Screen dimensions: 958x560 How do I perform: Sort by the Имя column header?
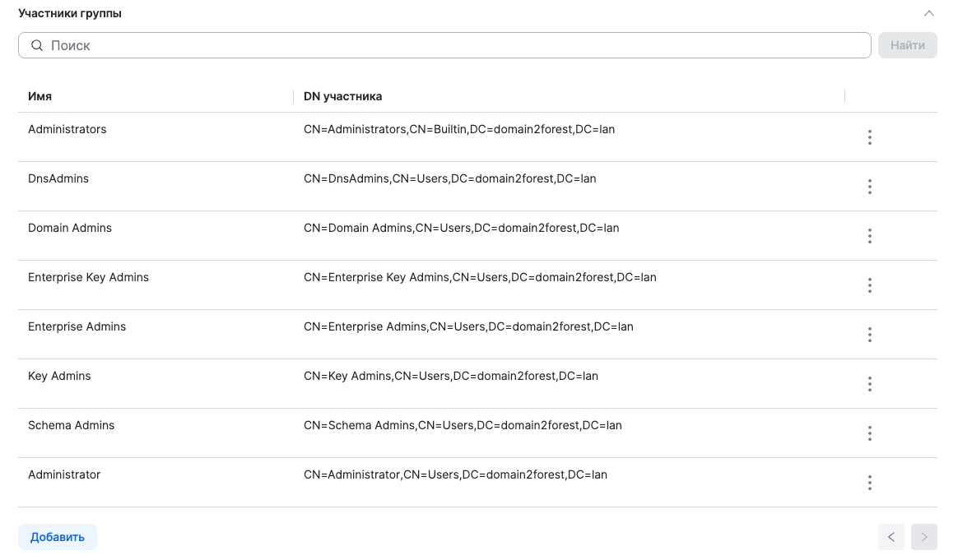click(40, 96)
